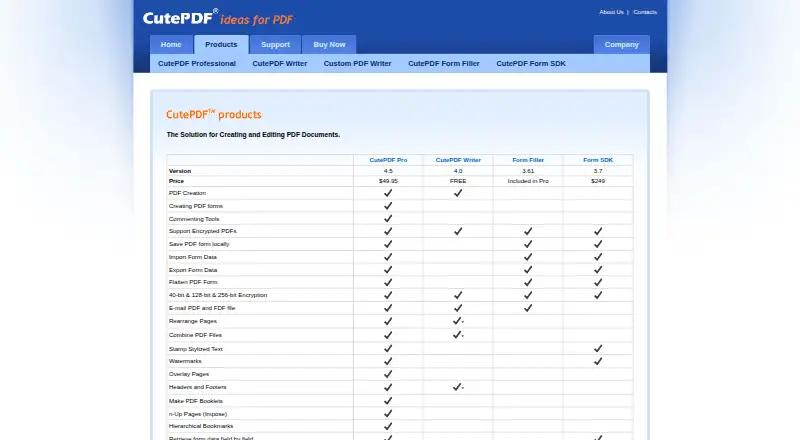The image size is (800, 440).
Task: Click the 'Price' row label
Action: click(x=177, y=181)
